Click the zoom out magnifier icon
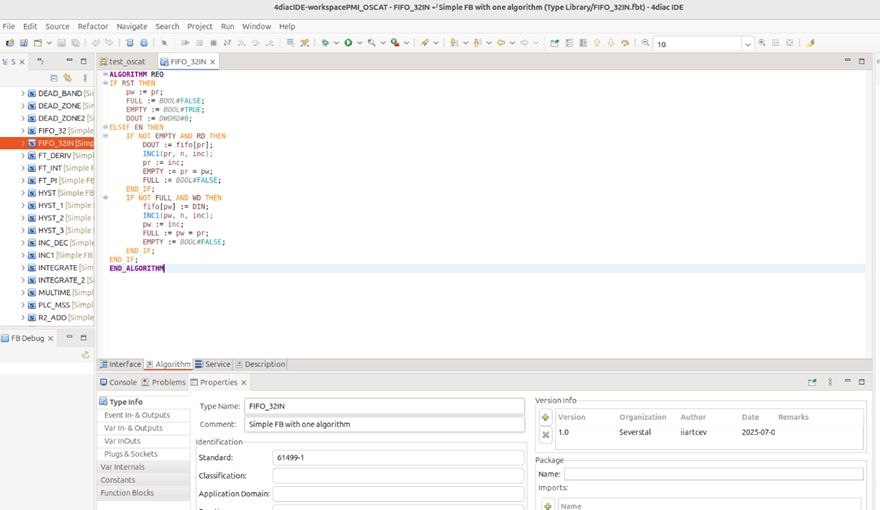The image size is (880, 510). click(645, 43)
